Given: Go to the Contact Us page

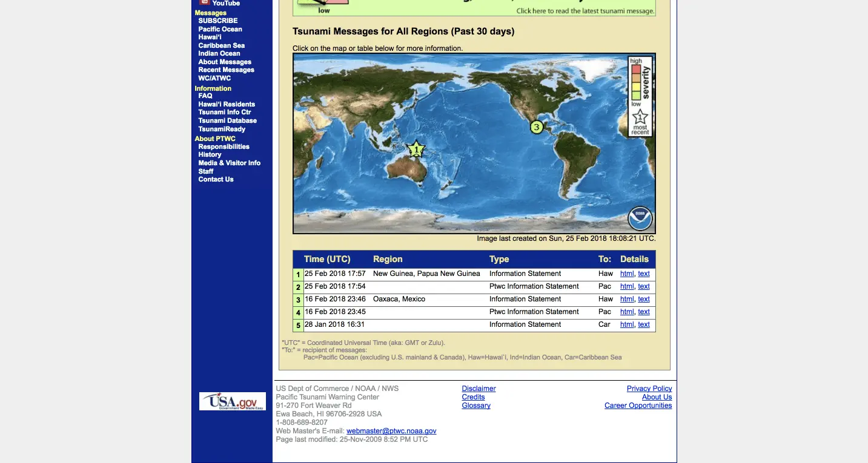Looking at the screenshot, I should pos(216,179).
